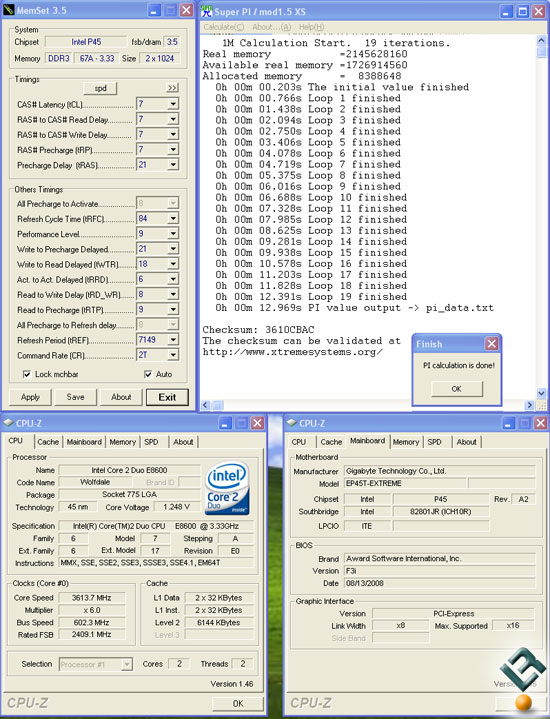The height and width of the screenshot is (719, 550).
Task: Click the Intel Core 2 Duo logo
Action: (x=227, y=488)
